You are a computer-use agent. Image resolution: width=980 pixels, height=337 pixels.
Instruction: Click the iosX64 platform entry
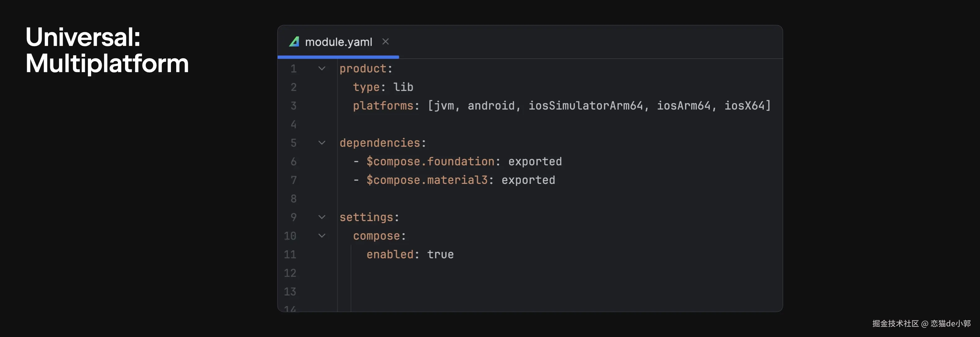coord(744,106)
